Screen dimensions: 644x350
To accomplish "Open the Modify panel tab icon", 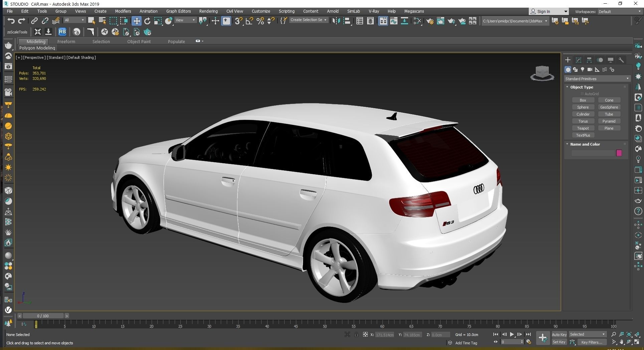I will (x=579, y=60).
